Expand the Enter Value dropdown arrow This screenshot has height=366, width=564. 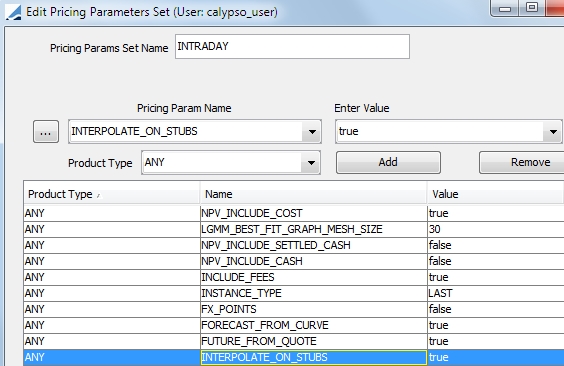[x=553, y=132]
